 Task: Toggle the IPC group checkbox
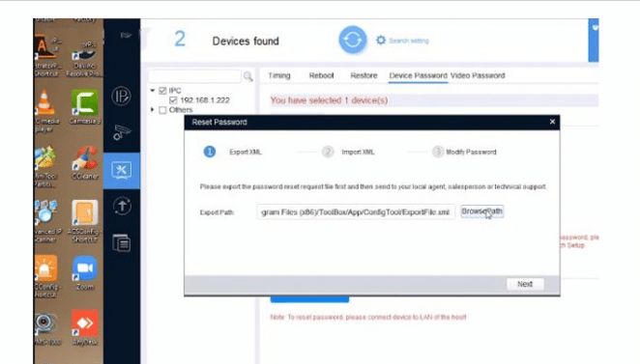[162, 91]
